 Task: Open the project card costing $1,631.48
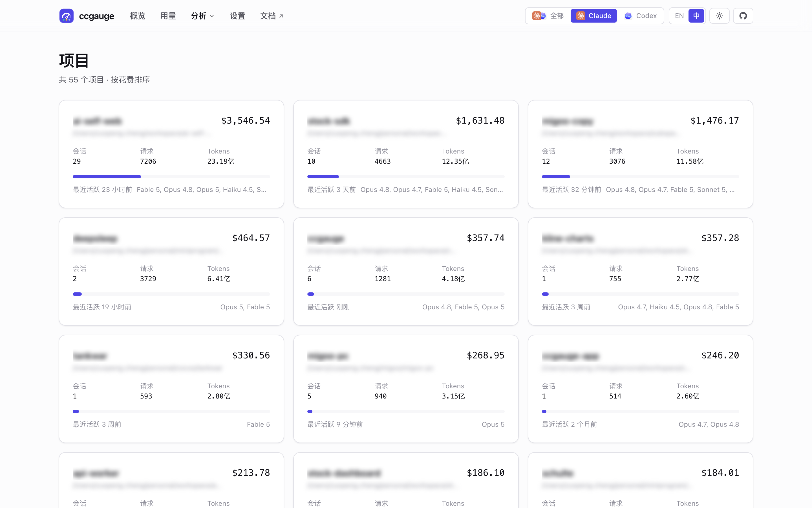click(406, 154)
